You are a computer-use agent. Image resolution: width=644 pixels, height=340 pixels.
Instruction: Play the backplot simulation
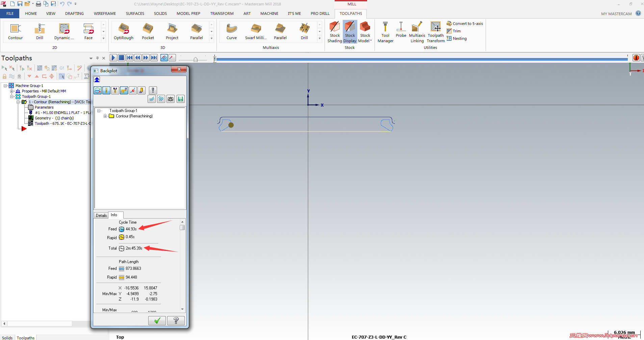pyautogui.click(x=113, y=58)
